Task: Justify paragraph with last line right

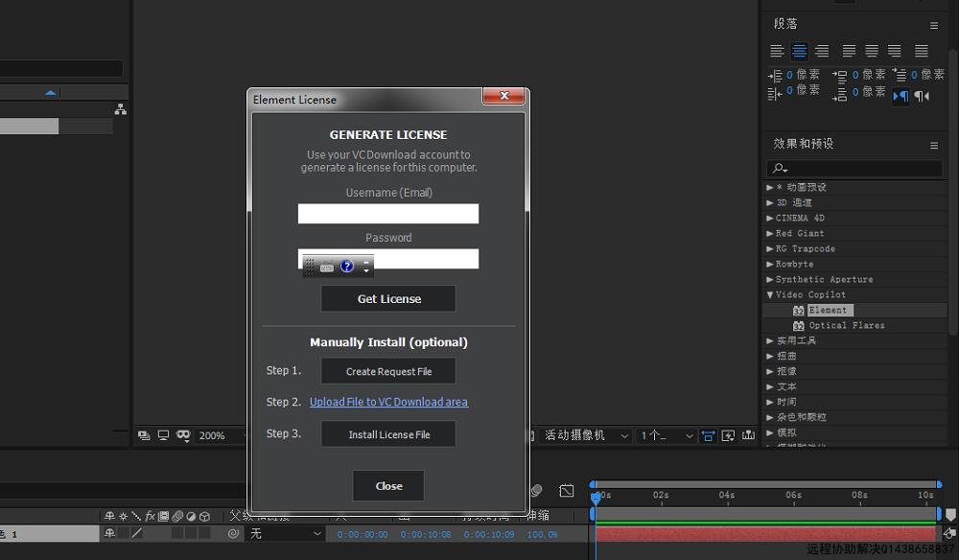Action: 894,51
